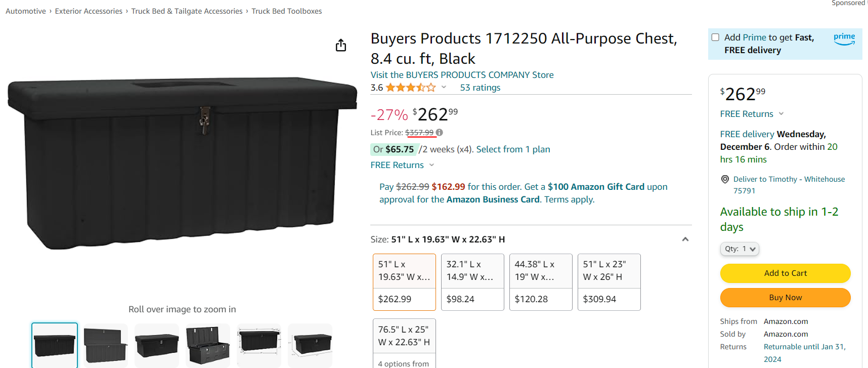This screenshot has height=368, width=868.
Task: Click the Prime logo icon
Action: tap(844, 38)
